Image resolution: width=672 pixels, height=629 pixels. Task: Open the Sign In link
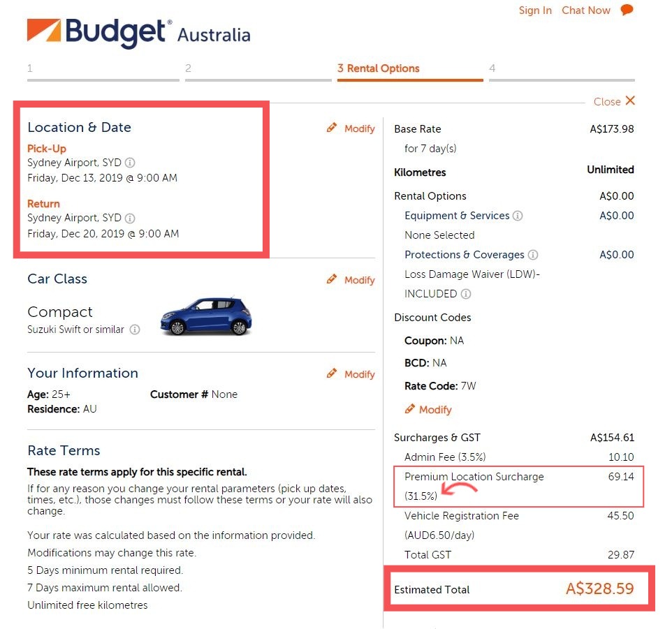pos(535,10)
